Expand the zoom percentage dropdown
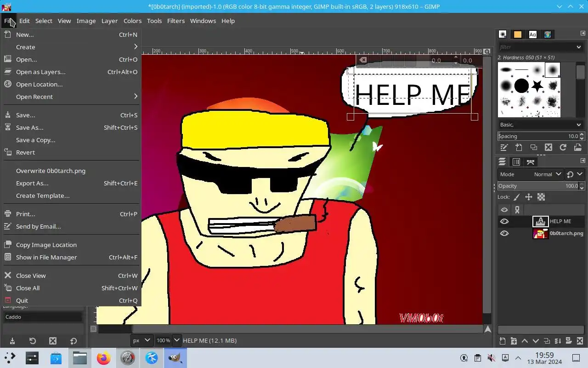588x368 pixels. click(176, 340)
